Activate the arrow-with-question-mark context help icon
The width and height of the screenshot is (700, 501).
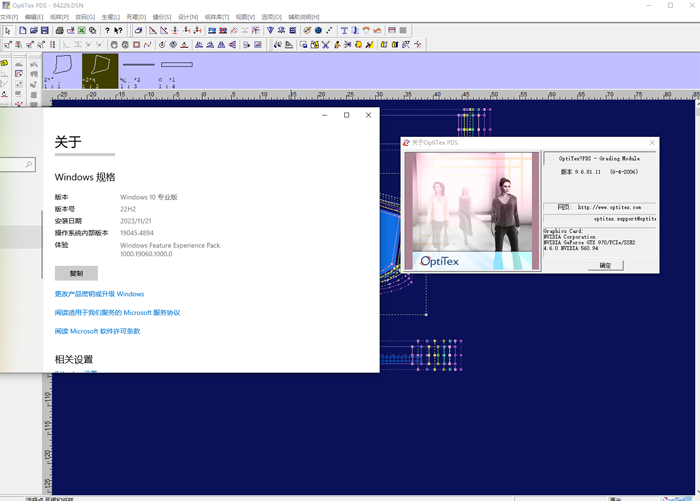tap(118, 31)
